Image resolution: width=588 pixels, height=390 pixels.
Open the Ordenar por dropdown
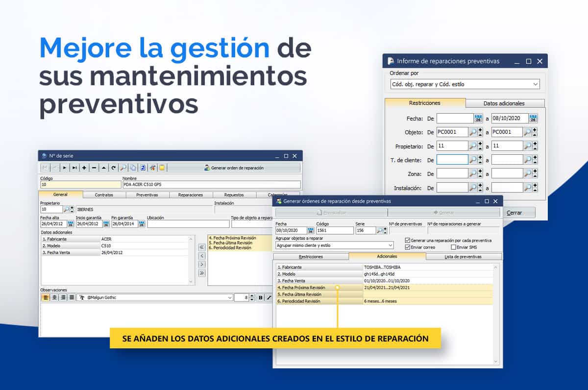click(535, 84)
